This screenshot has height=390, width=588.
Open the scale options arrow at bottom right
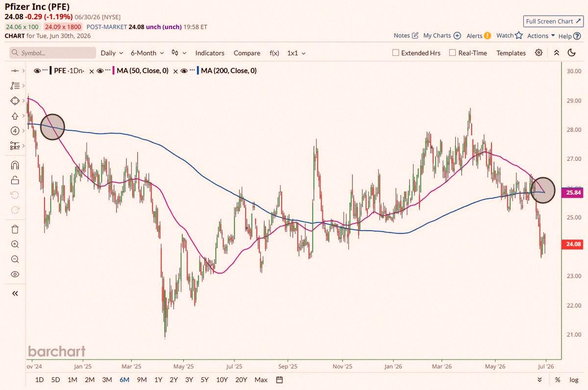click(x=540, y=380)
